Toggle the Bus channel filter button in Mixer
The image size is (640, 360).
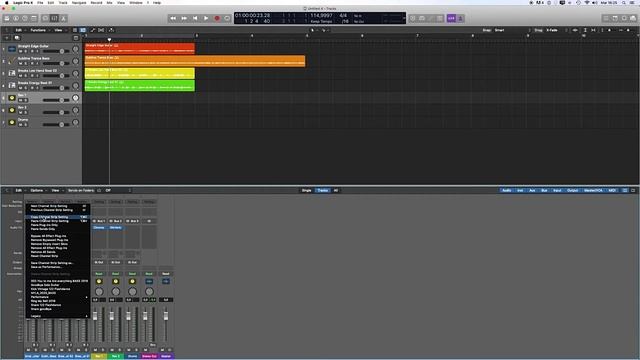[x=544, y=191]
